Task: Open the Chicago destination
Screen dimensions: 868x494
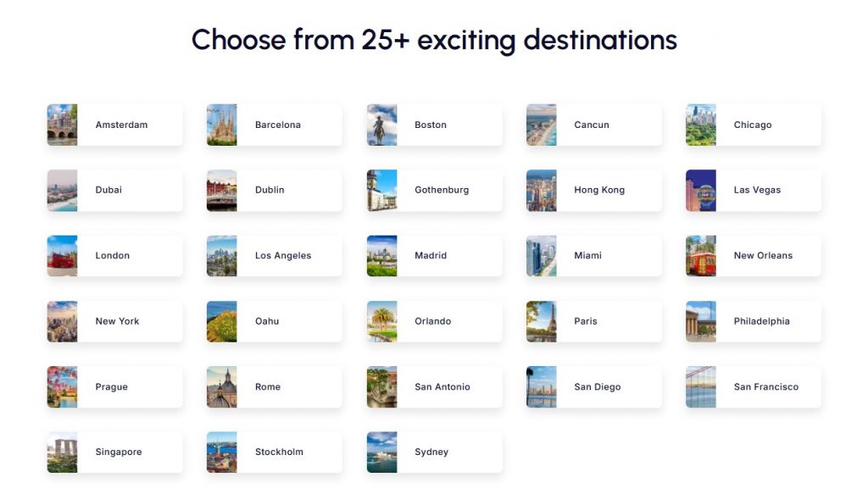Action: pyautogui.click(x=753, y=124)
